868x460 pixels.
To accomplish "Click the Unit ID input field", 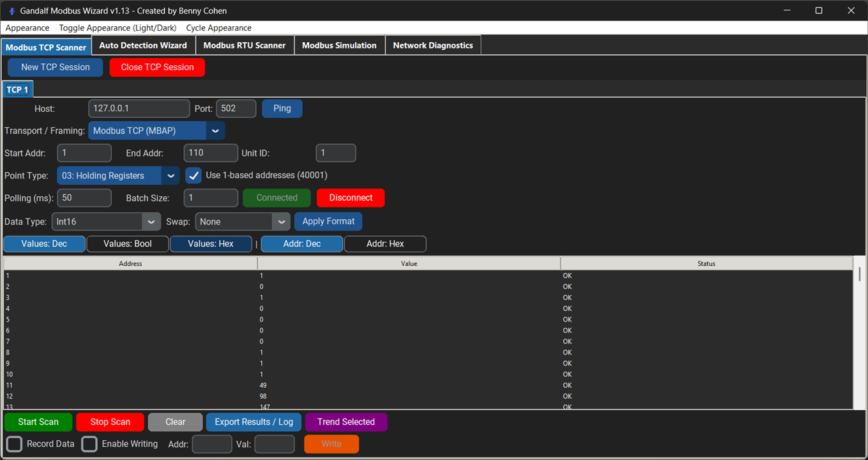I will [x=336, y=153].
